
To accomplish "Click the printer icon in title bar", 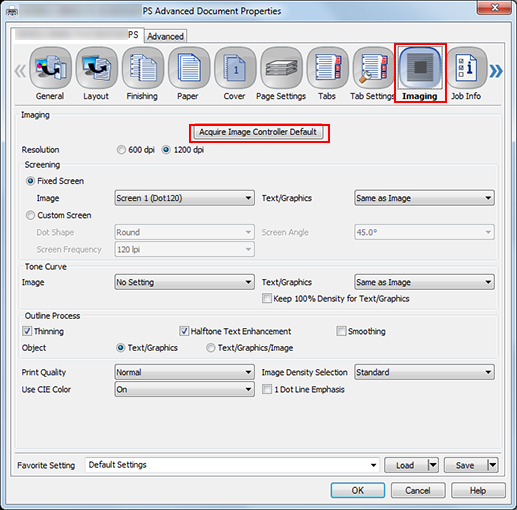I will [x=12, y=12].
